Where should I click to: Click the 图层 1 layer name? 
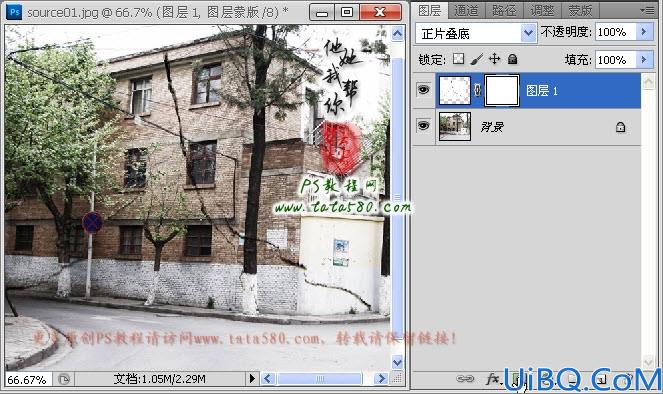tap(542, 90)
